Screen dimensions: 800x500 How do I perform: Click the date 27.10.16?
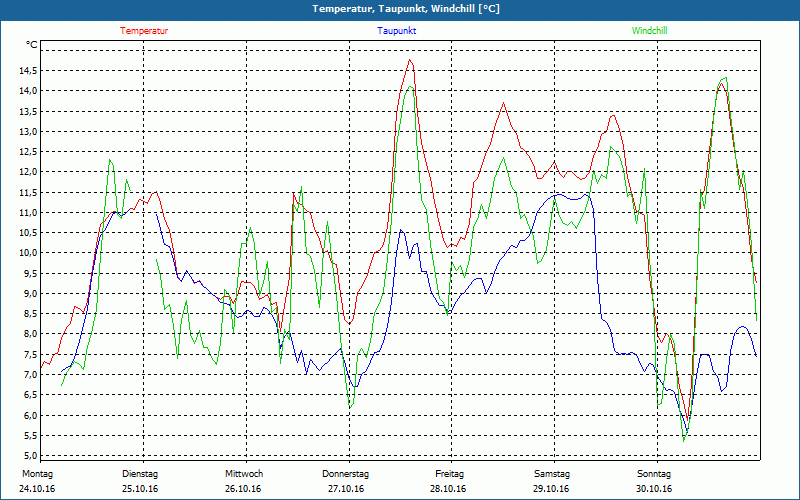pyautogui.click(x=346, y=489)
